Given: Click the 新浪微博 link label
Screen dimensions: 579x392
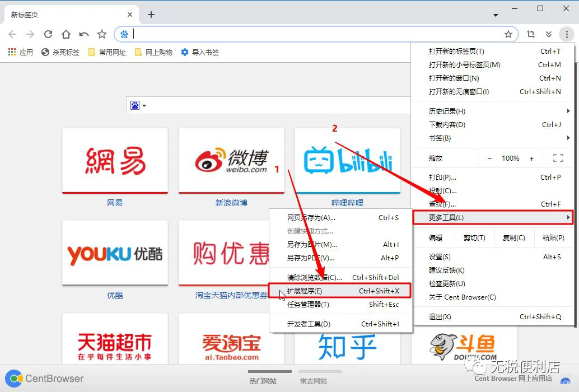Looking at the screenshot, I should tap(231, 203).
